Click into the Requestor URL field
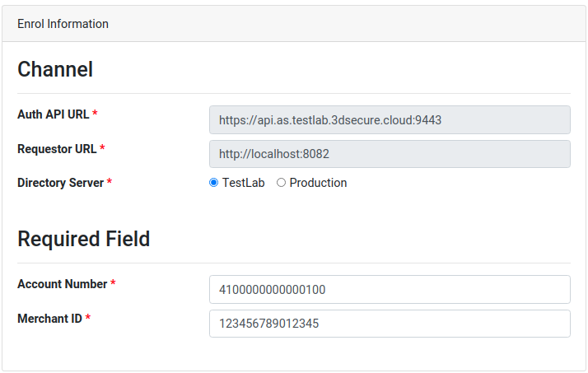The height and width of the screenshot is (373, 588). click(390, 154)
